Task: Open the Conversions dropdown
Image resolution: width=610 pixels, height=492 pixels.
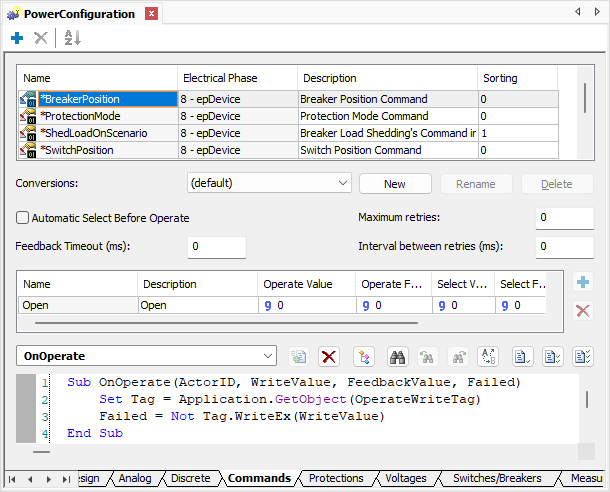Action: click(342, 184)
